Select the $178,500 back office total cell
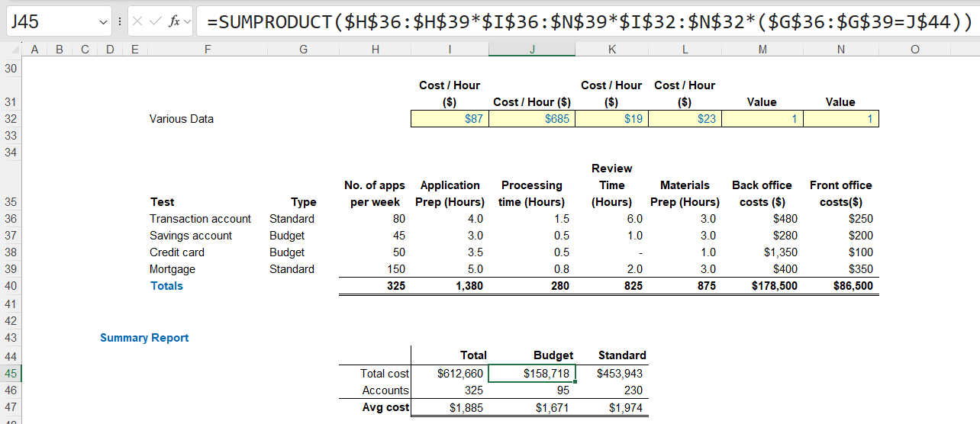This screenshot has width=980, height=424. tap(762, 286)
